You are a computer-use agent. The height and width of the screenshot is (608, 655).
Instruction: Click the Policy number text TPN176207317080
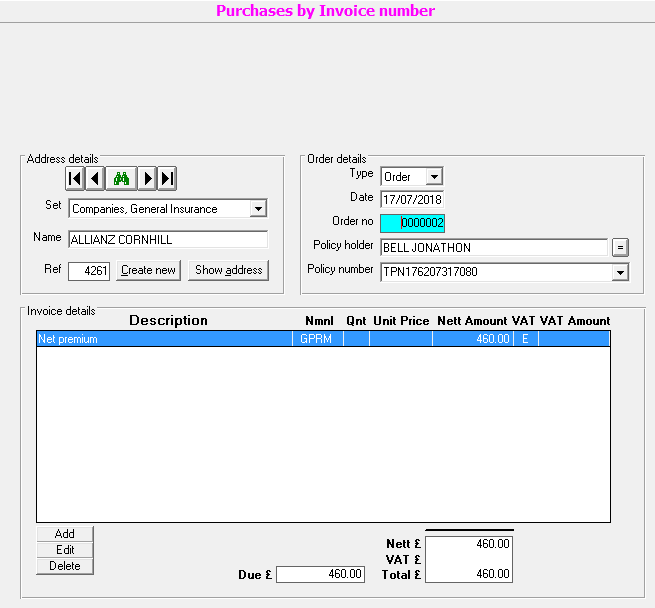430,272
